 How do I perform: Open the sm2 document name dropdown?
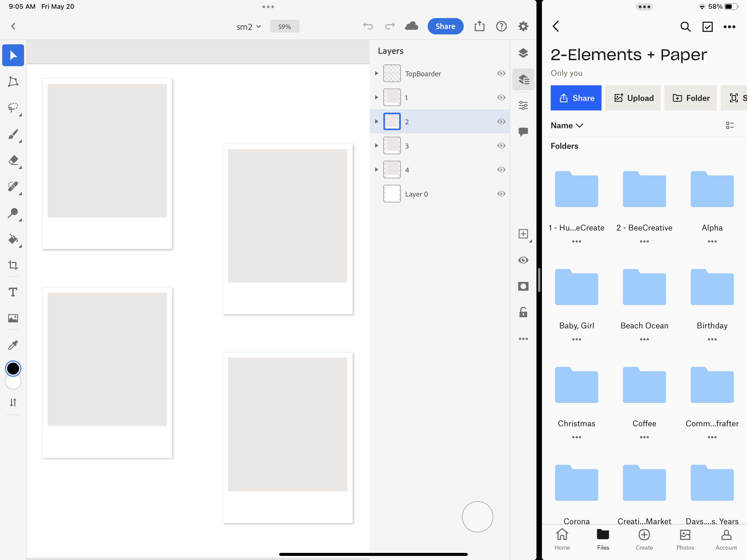click(x=249, y=26)
